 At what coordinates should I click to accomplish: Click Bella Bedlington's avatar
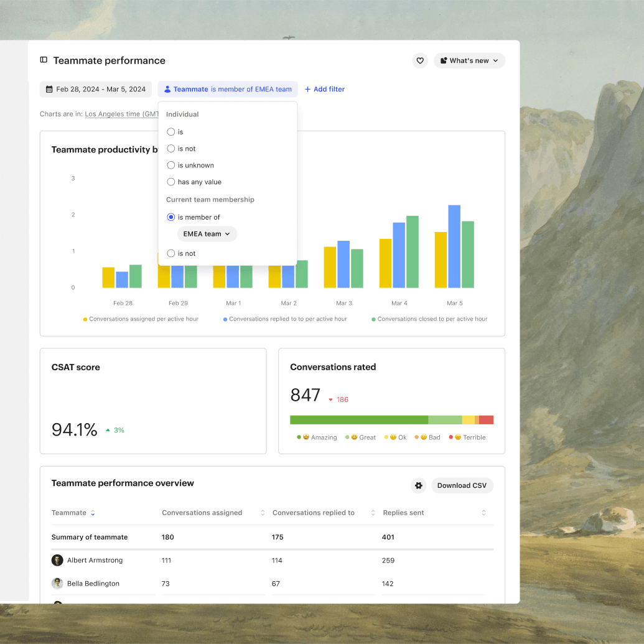point(57,584)
